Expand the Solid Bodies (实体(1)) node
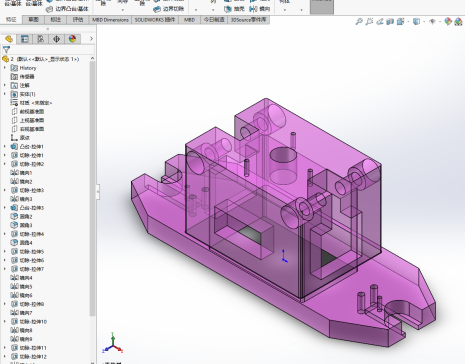The image size is (465, 364). (x=5, y=94)
